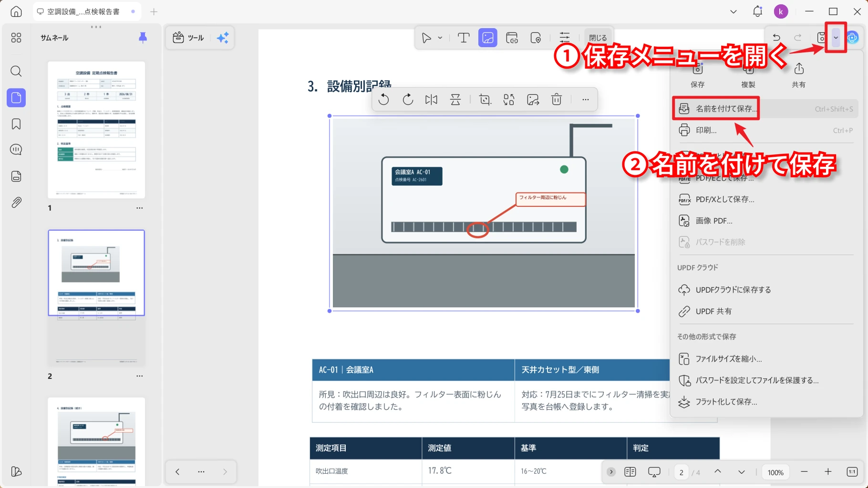The height and width of the screenshot is (488, 868).
Task: Rotate image clockwise
Action: (x=408, y=100)
